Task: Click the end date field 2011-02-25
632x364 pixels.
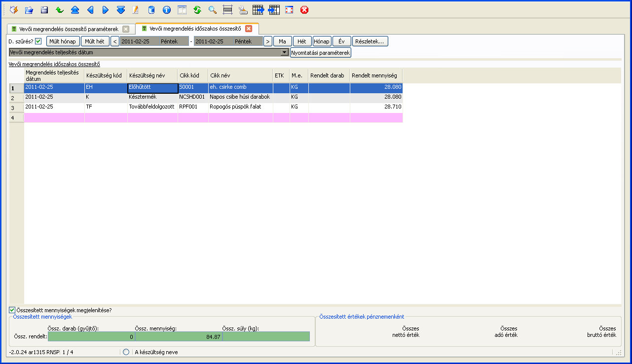Action: pyautogui.click(x=229, y=41)
